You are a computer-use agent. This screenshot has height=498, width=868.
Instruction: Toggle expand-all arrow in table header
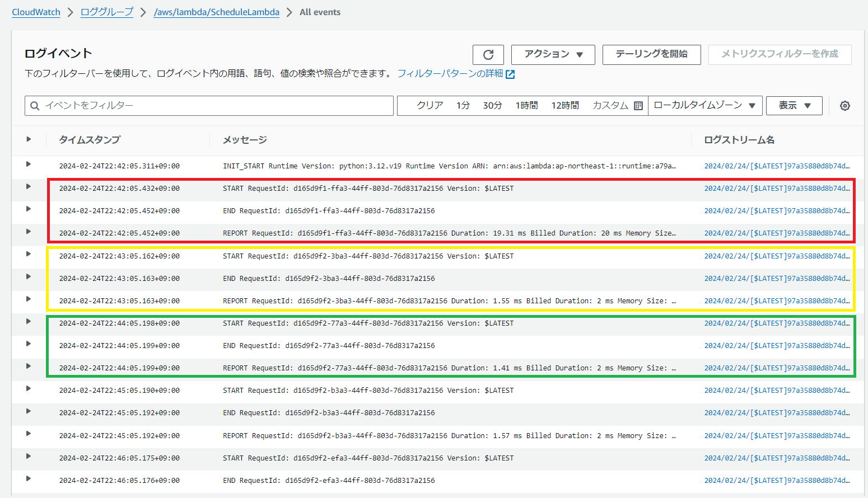(x=29, y=139)
